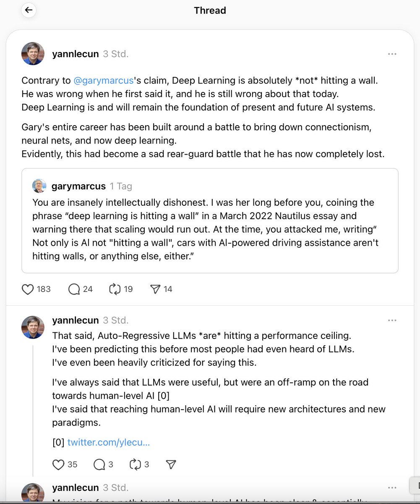Repost the second post with 3 reposts
Image resolution: width=420 pixels, height=504 pixels.
click(x=135, y=464)
